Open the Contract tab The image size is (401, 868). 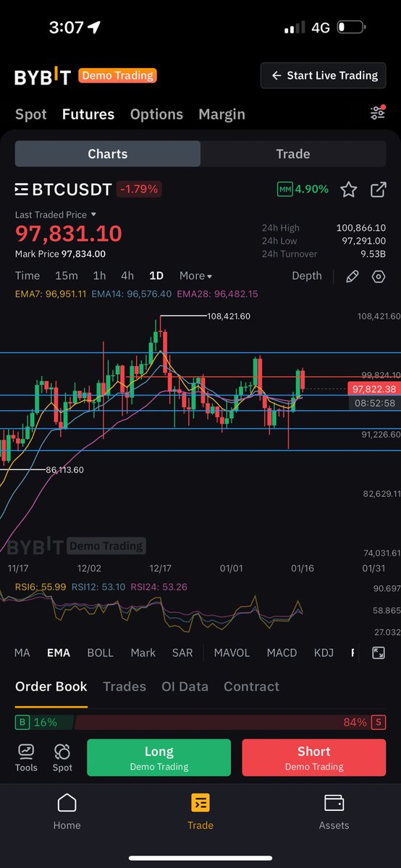(x=251, y=686)
